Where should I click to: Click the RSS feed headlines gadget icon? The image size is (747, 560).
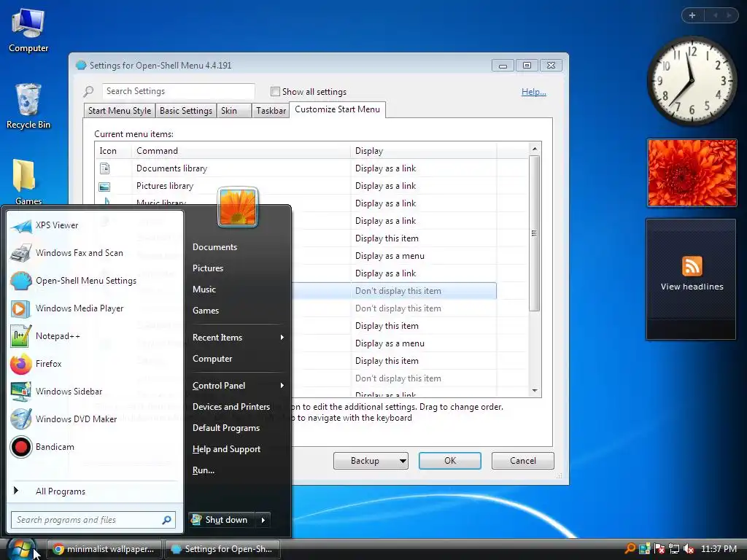(692, 266)
